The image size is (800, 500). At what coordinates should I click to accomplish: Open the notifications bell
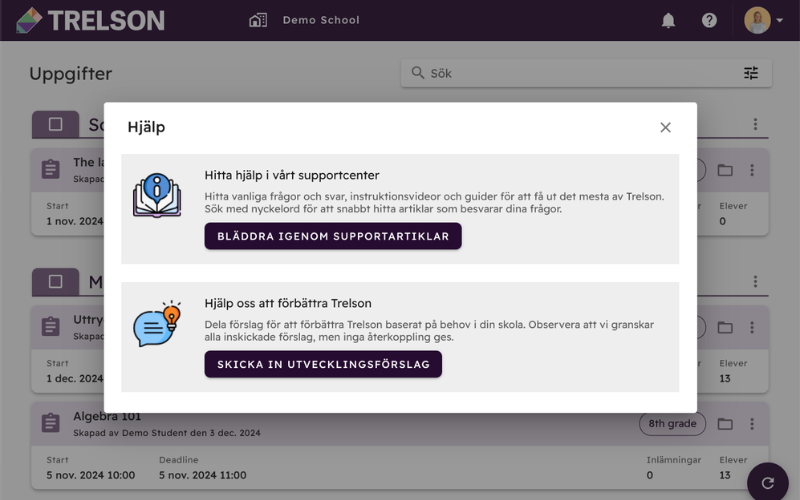click(x=668, y=20)
